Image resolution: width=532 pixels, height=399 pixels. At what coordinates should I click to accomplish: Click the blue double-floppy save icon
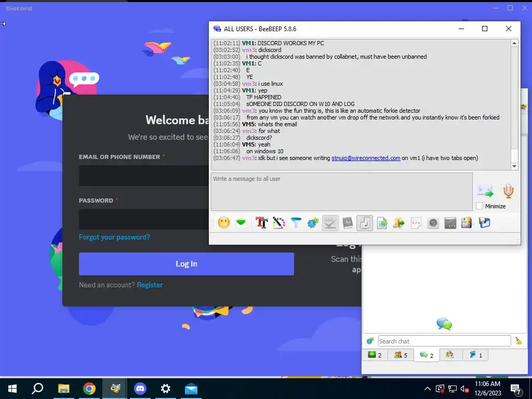pos(485,223)
